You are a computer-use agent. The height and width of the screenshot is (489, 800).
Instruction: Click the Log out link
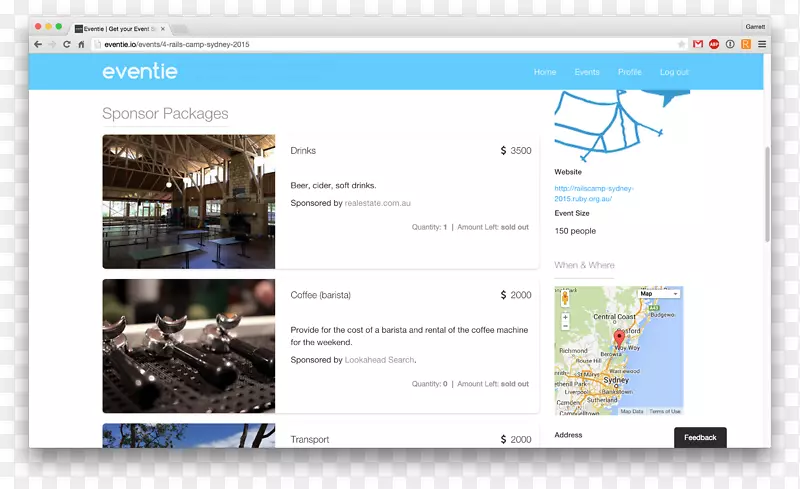coord(674,72)
